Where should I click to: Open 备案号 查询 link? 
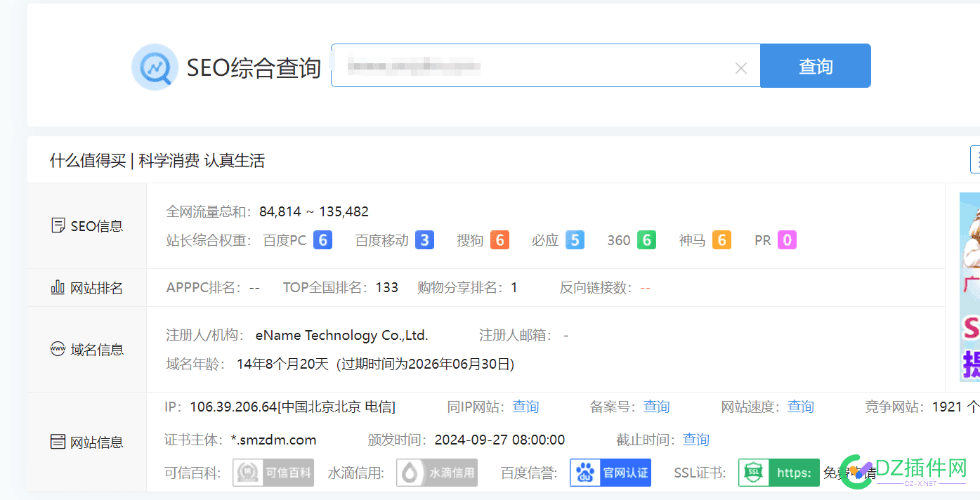657,407
